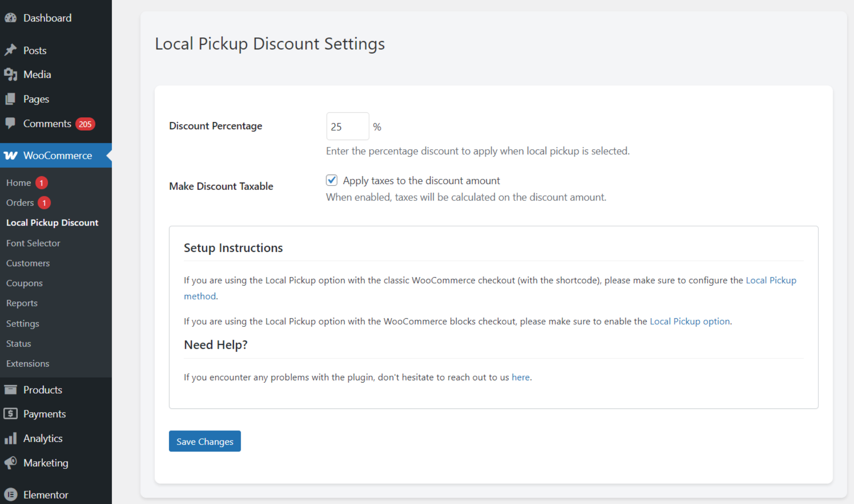This screenshot has width=854, height=504.
Task: Open the Local Pickup method link
Action: [x=771, y=280]
